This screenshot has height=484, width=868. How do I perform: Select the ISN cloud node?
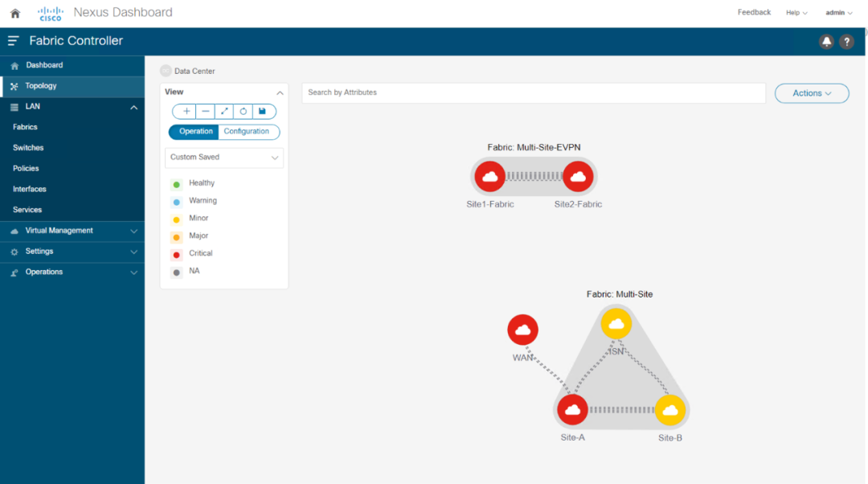point(616,324)
